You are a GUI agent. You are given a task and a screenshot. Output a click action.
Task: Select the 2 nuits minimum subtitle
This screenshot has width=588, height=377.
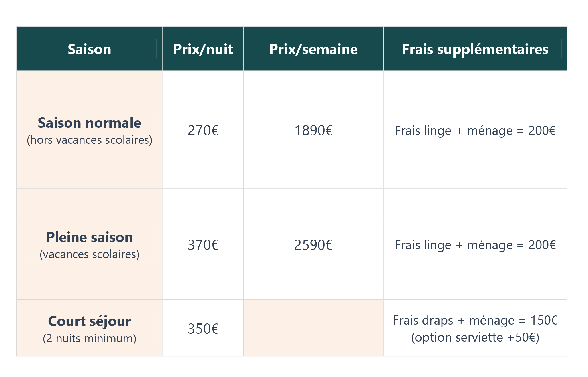(89, 339)
